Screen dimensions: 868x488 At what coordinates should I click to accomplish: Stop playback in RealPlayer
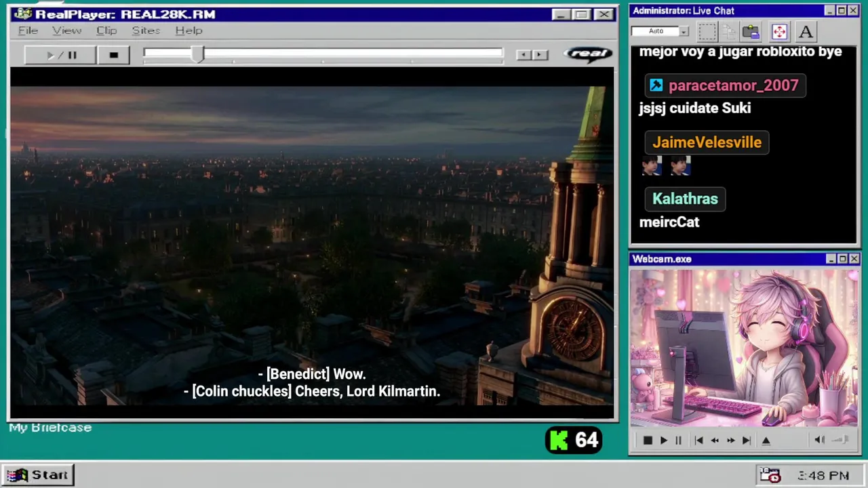[113, 55]
